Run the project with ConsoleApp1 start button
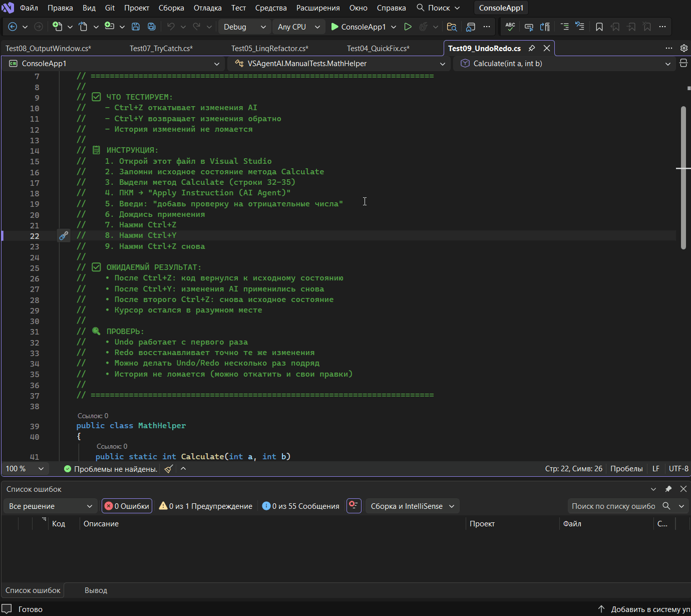This screenshot has height=616, width=691. point(359,27)
